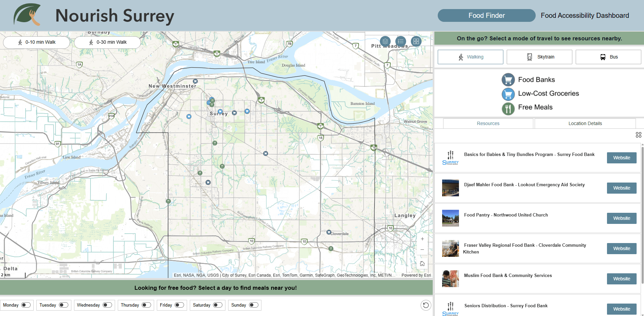Open Website for Northwood United Church Food Pantry
644x316 pixels.
pos(621,218)
